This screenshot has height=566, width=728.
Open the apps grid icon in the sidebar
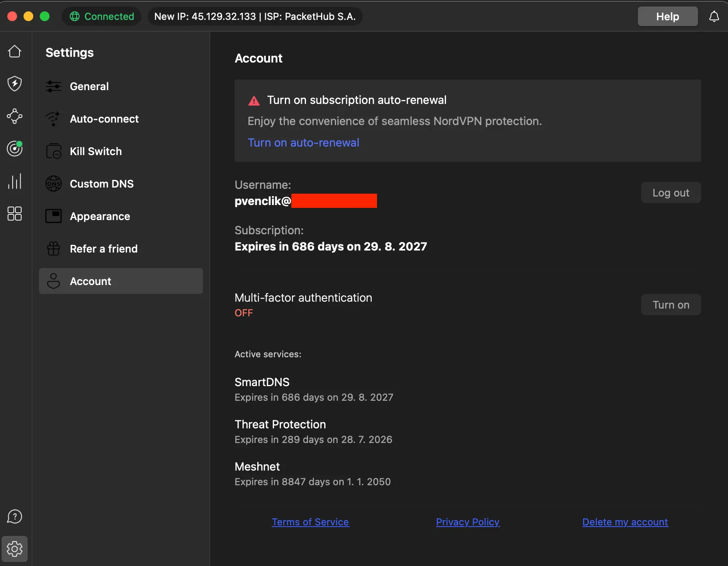tap(15, 214)
